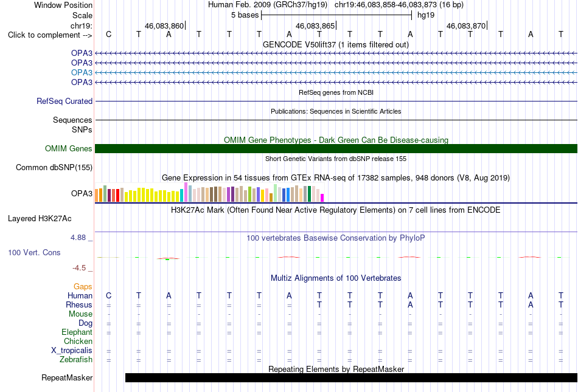Click the Sequences track label
Screen dimensions: 578x392
pyautogui.click(x=72, y=120)
